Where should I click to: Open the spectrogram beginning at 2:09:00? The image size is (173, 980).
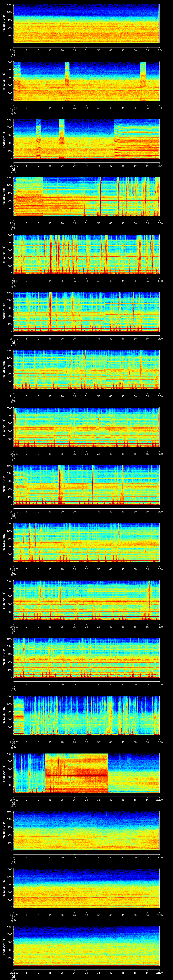coord(86,196)
